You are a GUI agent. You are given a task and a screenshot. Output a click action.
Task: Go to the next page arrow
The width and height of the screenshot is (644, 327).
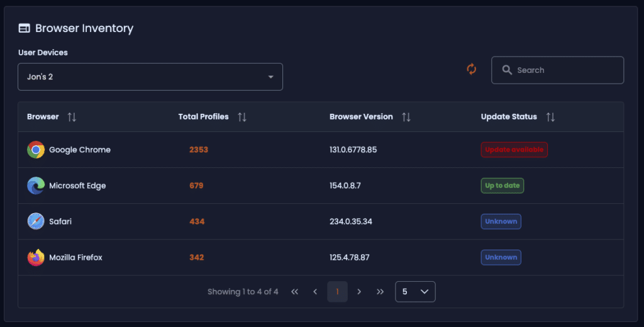(x=359, y=292)
